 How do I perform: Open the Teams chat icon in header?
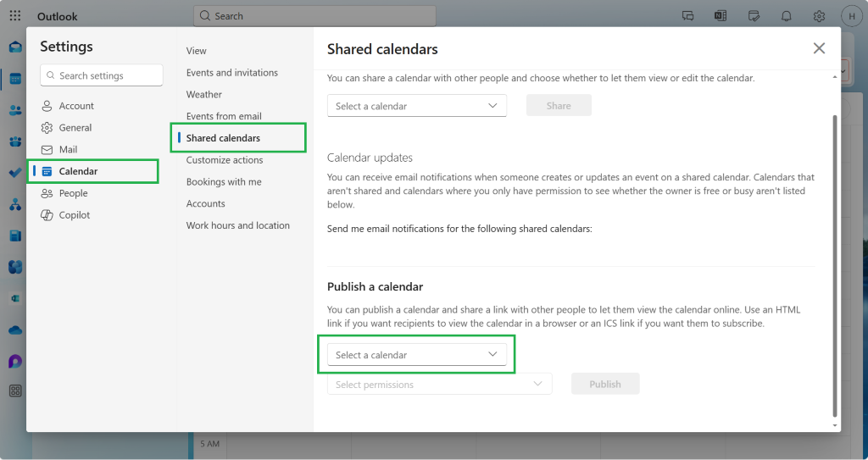pyautogui.click(x=688, y=16)
